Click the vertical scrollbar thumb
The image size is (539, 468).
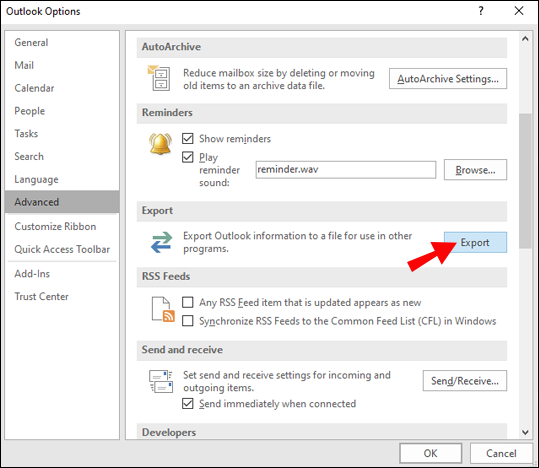pyautogui.click(x=525, y=181)
